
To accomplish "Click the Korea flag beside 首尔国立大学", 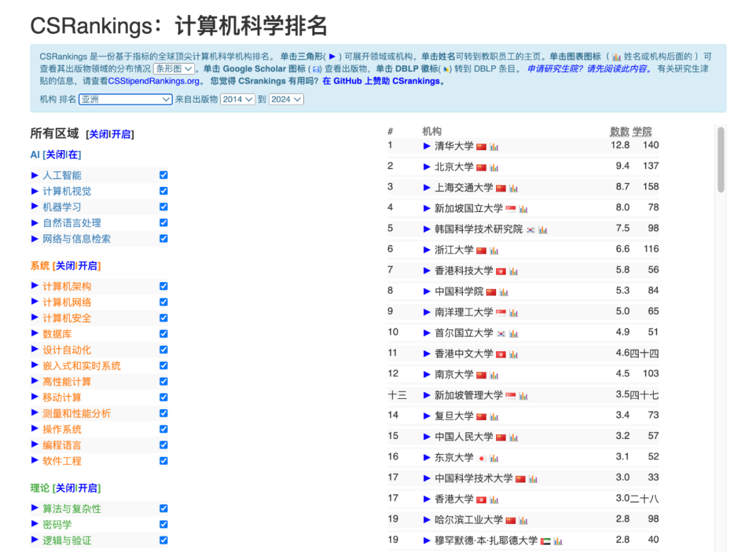I will click(501, 334).
